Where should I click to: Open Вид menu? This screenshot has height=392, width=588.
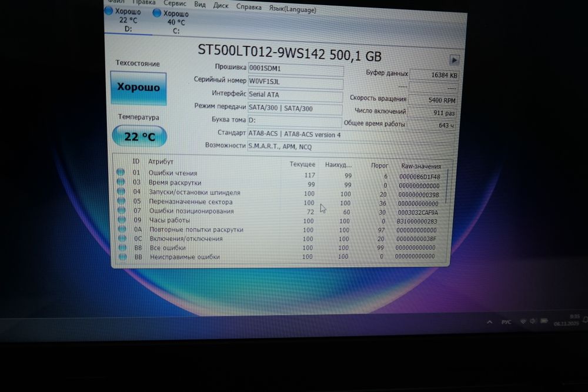[200, 5]
